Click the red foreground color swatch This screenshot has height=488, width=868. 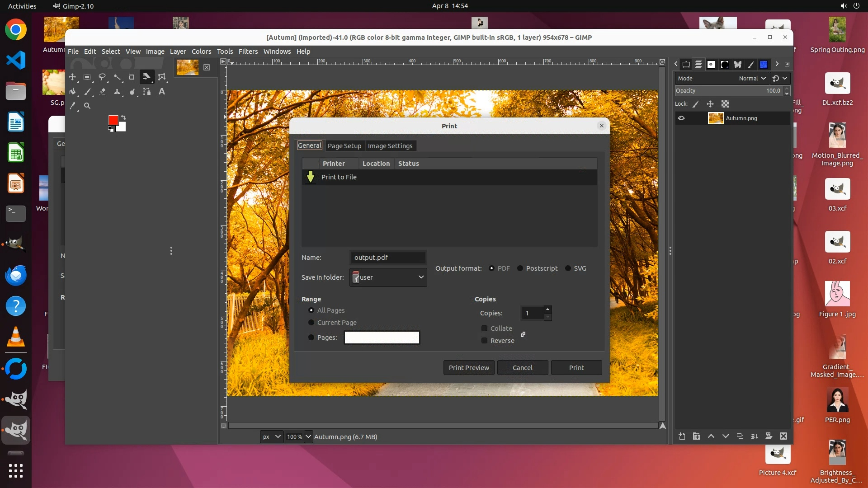(113, 120)
